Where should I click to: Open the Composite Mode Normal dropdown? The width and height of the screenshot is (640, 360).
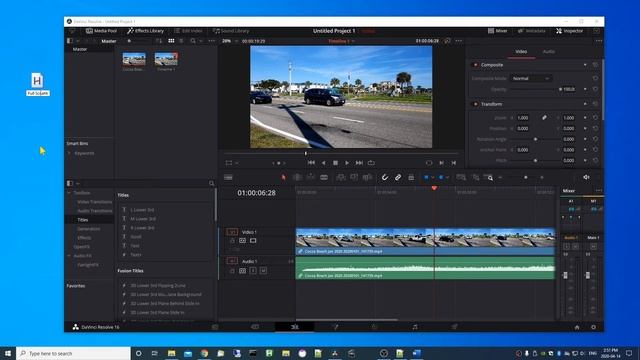(531, 78)
